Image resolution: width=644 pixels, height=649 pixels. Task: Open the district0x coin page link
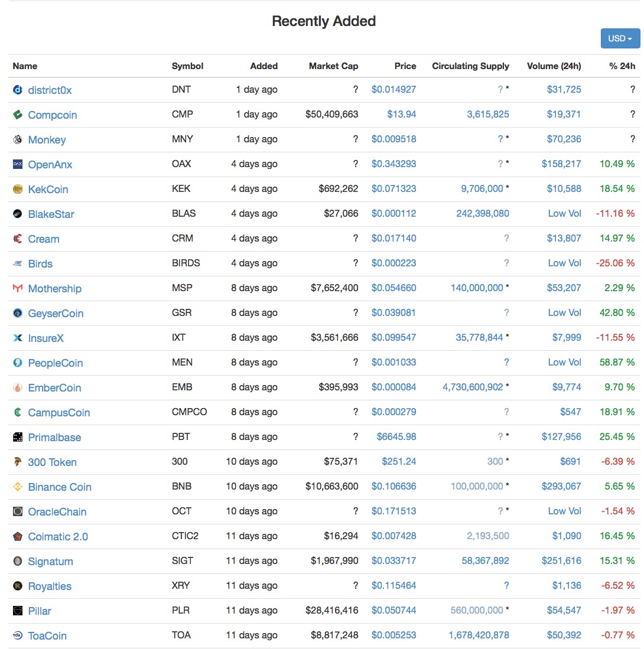click(50, 90)
